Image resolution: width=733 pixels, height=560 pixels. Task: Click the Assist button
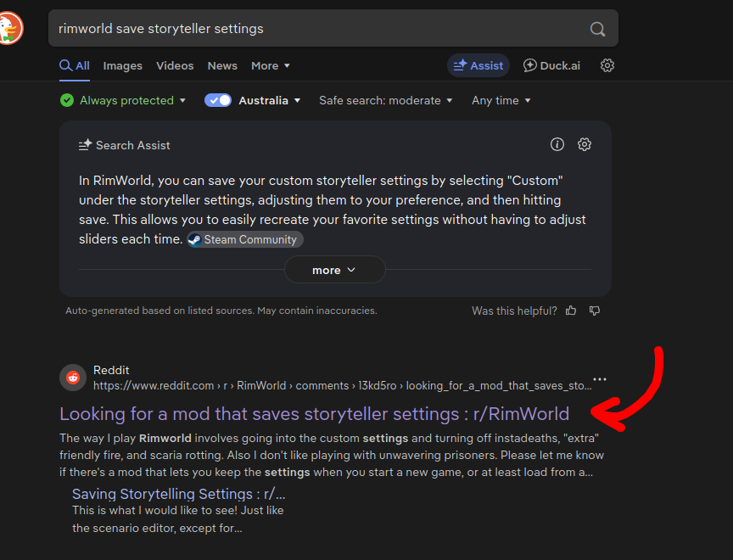click(x=478, y=65)
